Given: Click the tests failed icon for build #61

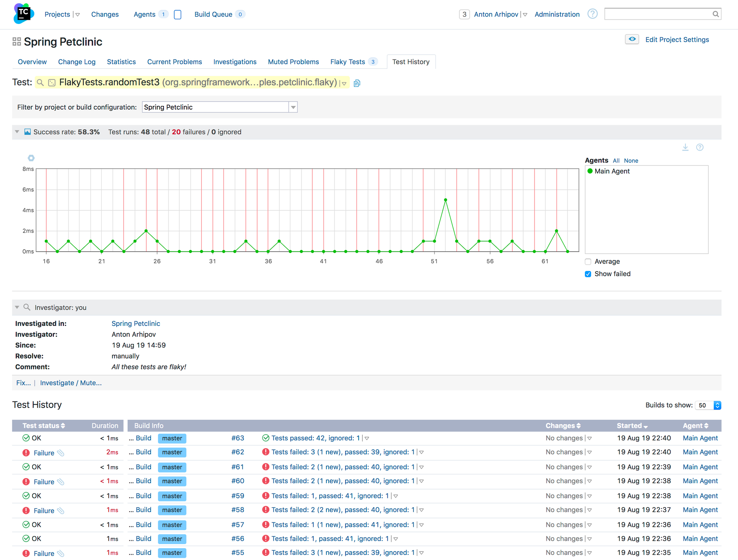Looking at the screenshot, I should pos(266,467).
